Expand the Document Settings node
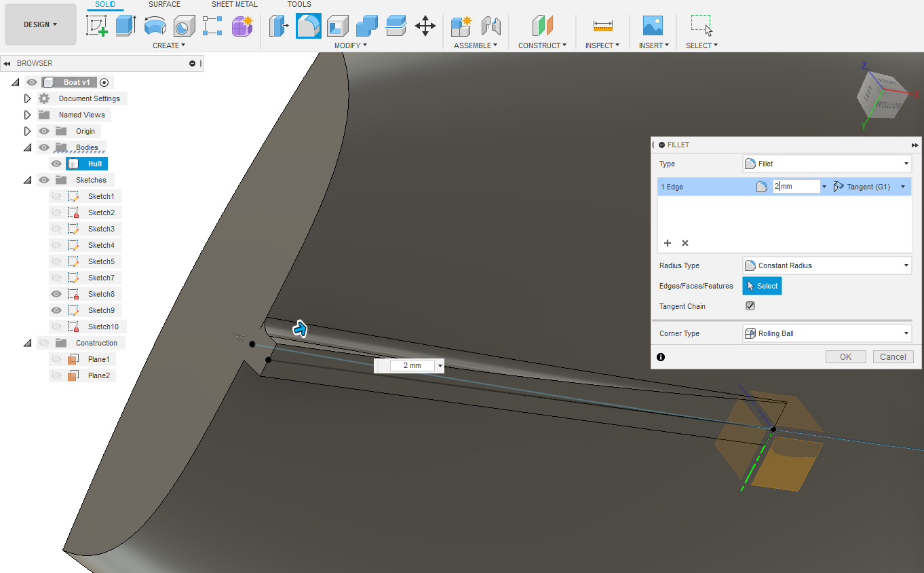The height and width of the screenshot is (573, 924). point(28,98)
